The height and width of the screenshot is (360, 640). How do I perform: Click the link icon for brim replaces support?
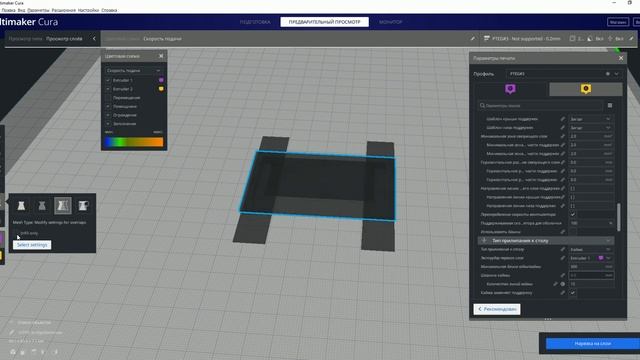pos(563,293)
